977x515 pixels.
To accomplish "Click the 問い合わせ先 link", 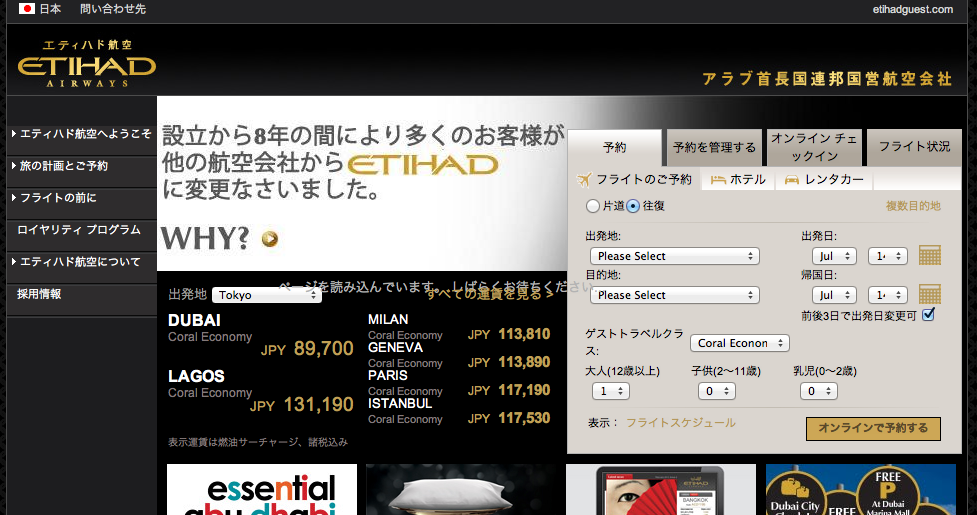I will [x=113, y=9].
